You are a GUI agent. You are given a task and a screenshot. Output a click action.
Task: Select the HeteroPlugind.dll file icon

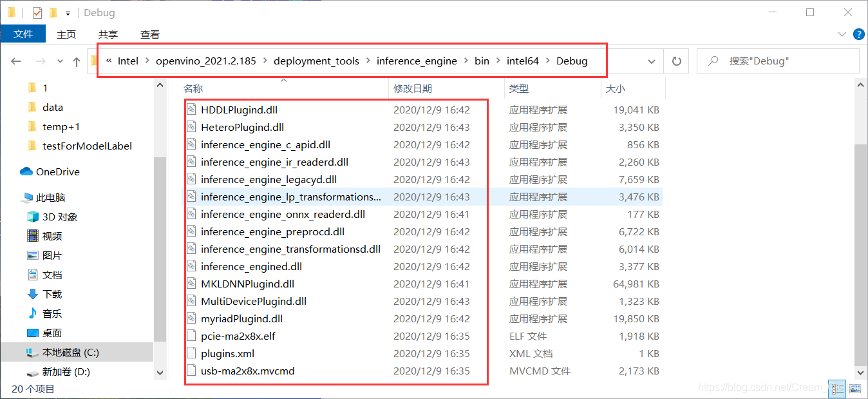pyautogui.click(x=191, y=128)
